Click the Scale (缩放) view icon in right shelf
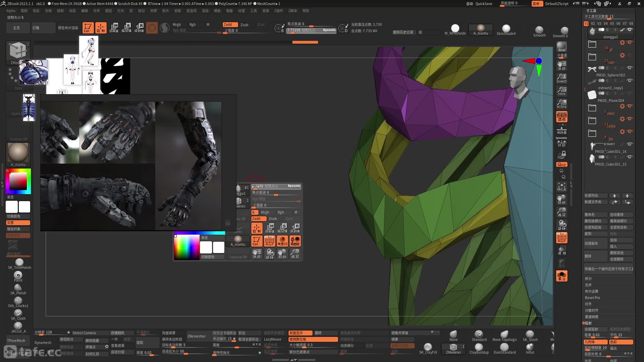The image size is (644, 362). tap(561, 212)
